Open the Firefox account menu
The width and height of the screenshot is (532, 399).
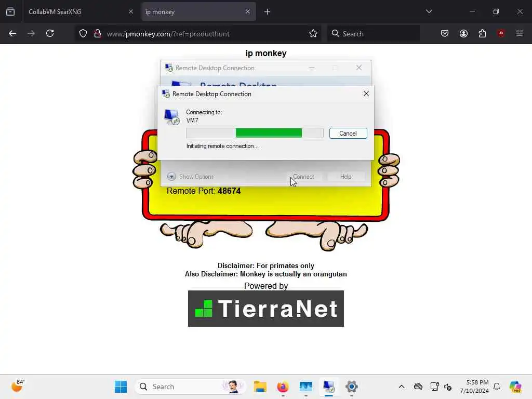click(x=463, y=33)
